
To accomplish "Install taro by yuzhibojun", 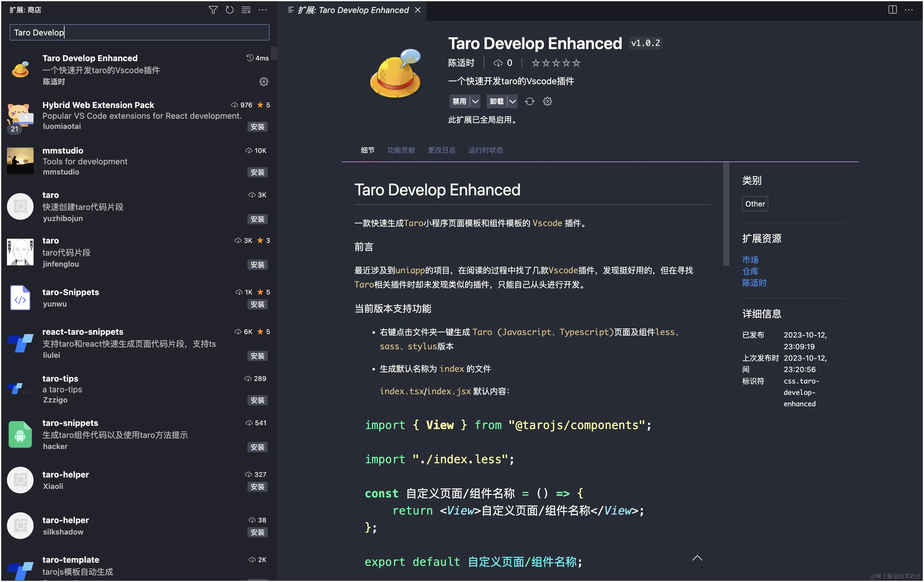I will point(257,219).
